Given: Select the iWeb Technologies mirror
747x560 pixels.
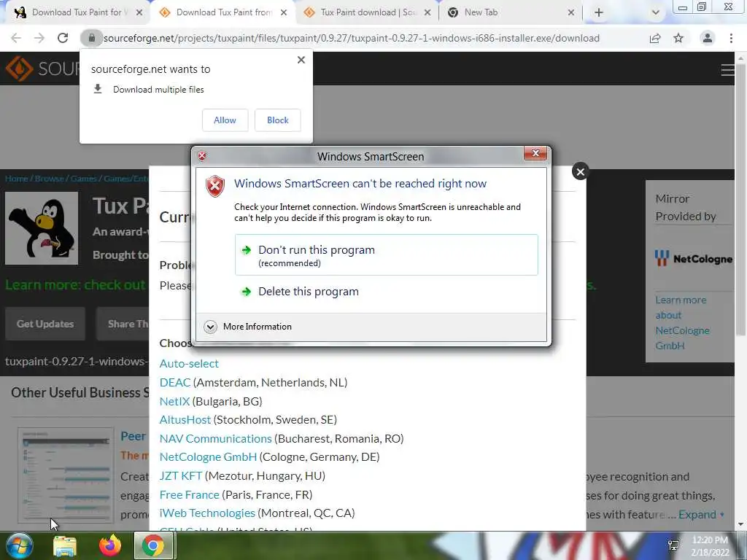Looking at the screenshot, I should click(x=207, y=513).
